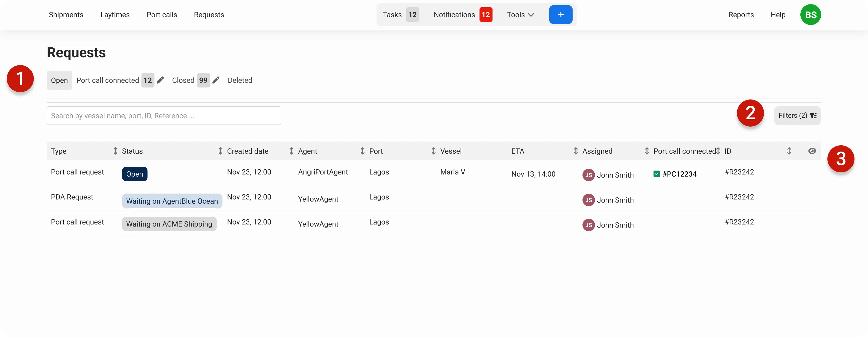Toggle column visibility with the eye icon
The image size is (868, 338).
[x=812, y=151]
